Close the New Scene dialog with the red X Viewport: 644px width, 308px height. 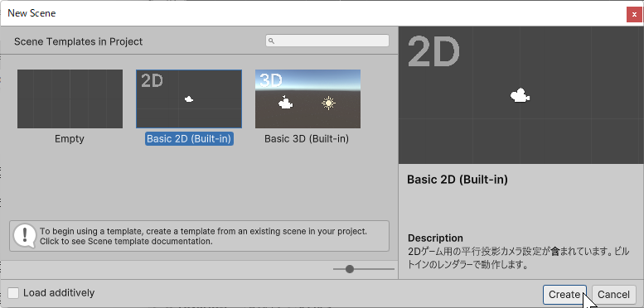pyautogui.click(x=634, y=14)
